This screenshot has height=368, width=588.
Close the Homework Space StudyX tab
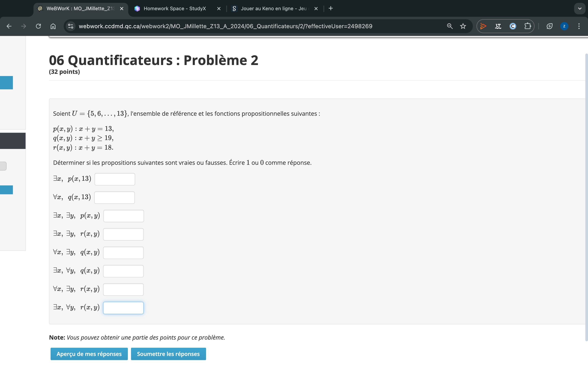(x=219, y=9)
